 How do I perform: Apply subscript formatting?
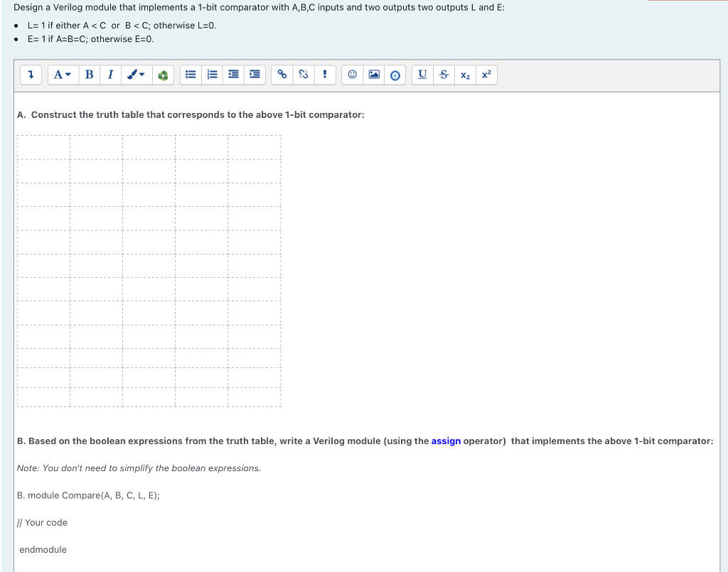[x=465, y=75]
